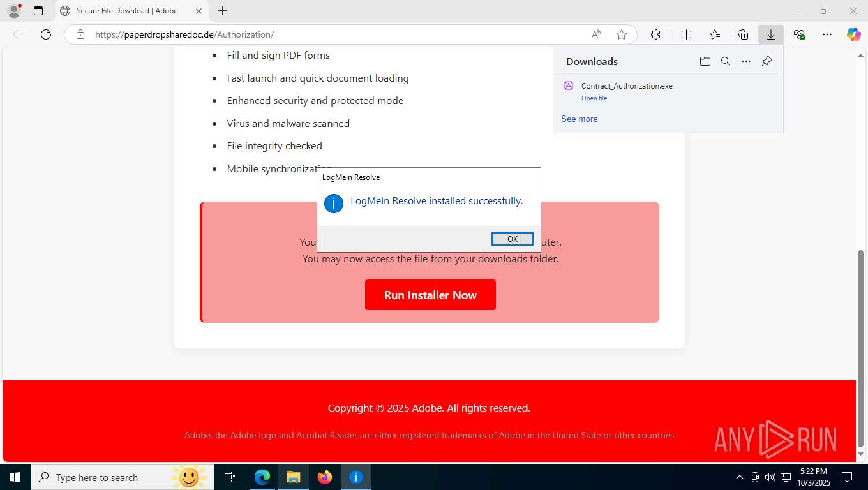Click the Meet Now tray icon

tap(755, 477)
